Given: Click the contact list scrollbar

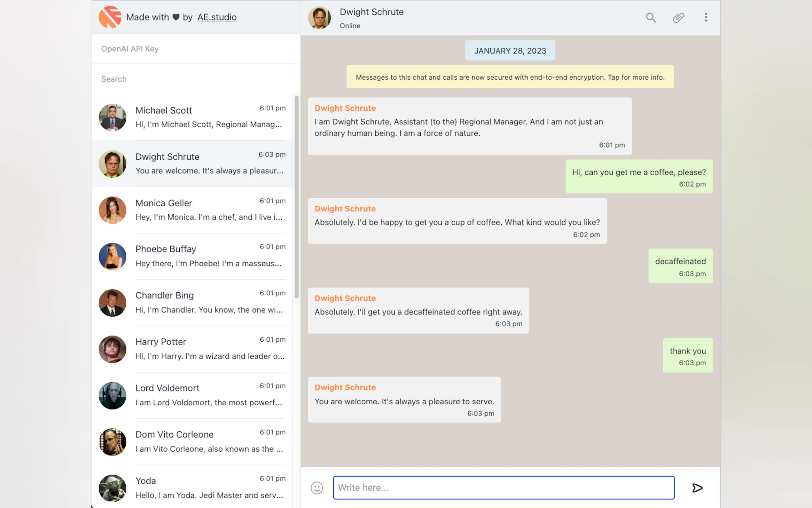Looking at the screenshot, I should 296,197.
